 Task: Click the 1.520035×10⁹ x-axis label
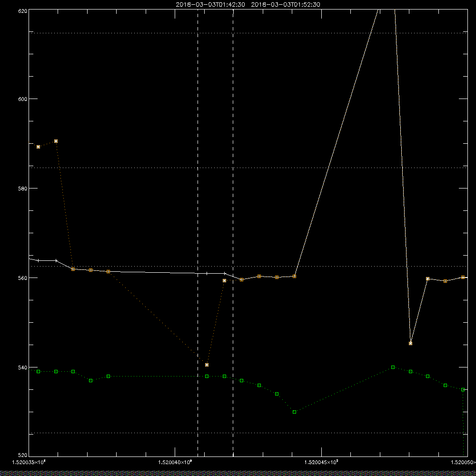[x=29, y=462]
